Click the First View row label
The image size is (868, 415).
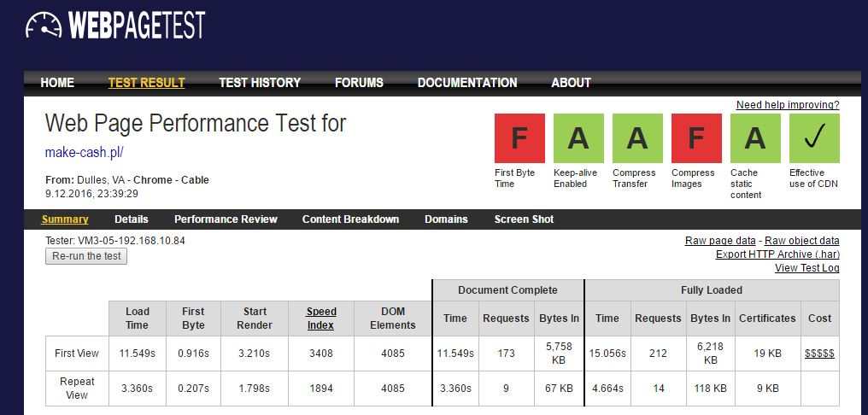tap(77, 354)
